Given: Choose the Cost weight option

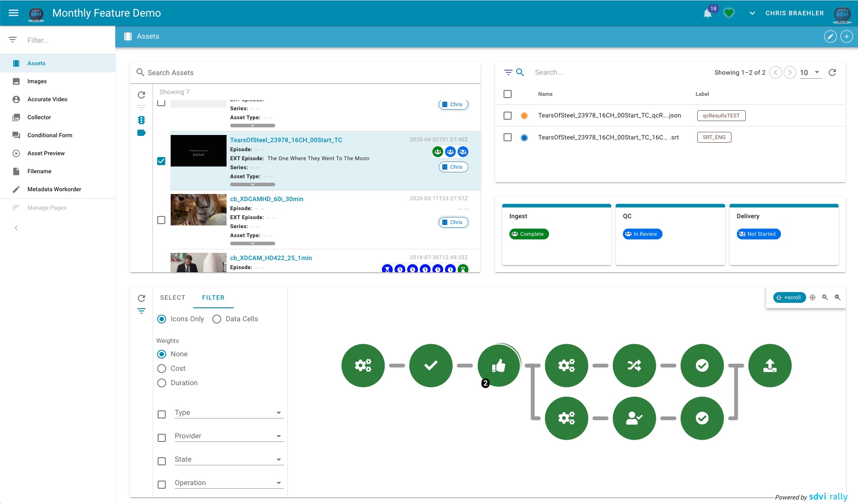Looking at the screenshot, I should [162, 369].
